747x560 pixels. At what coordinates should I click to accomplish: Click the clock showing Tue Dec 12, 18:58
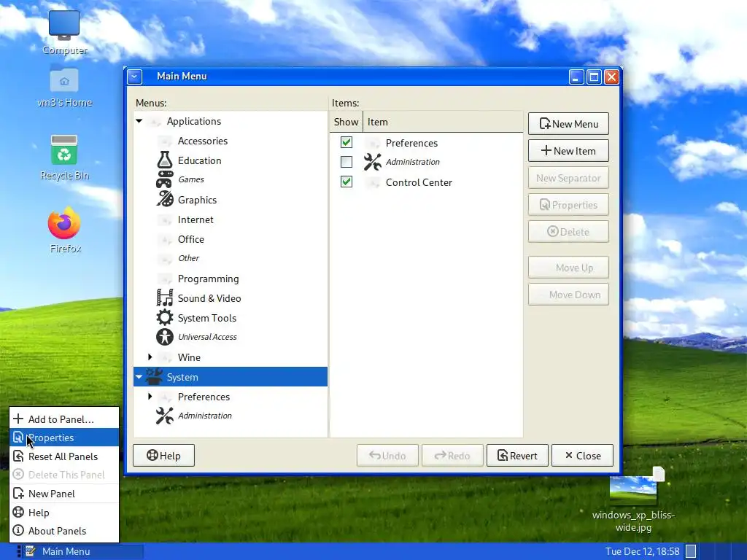click(x=642, y=551)
